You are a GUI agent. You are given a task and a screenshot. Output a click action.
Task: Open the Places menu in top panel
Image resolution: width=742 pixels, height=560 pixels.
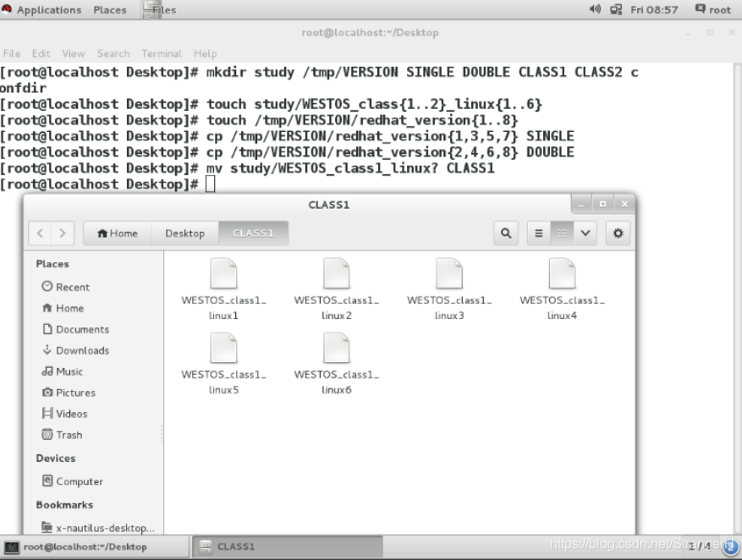coord(110,9)
